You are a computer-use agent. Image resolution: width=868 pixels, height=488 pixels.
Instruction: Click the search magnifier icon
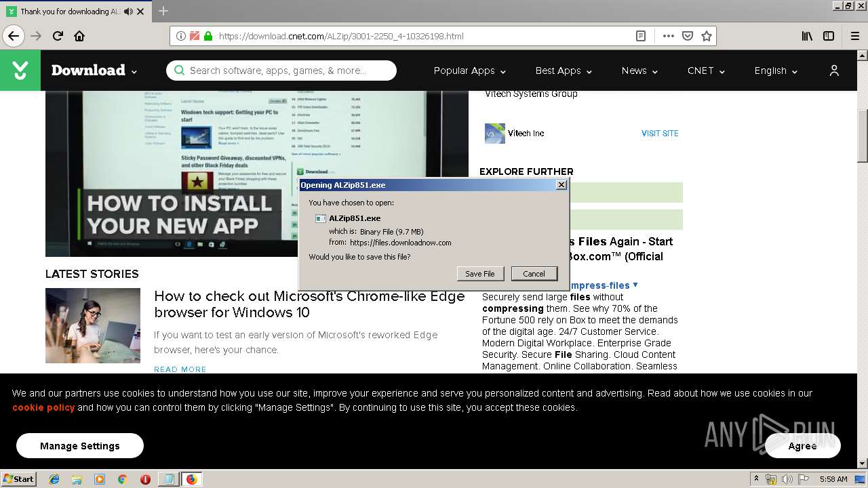179,70
